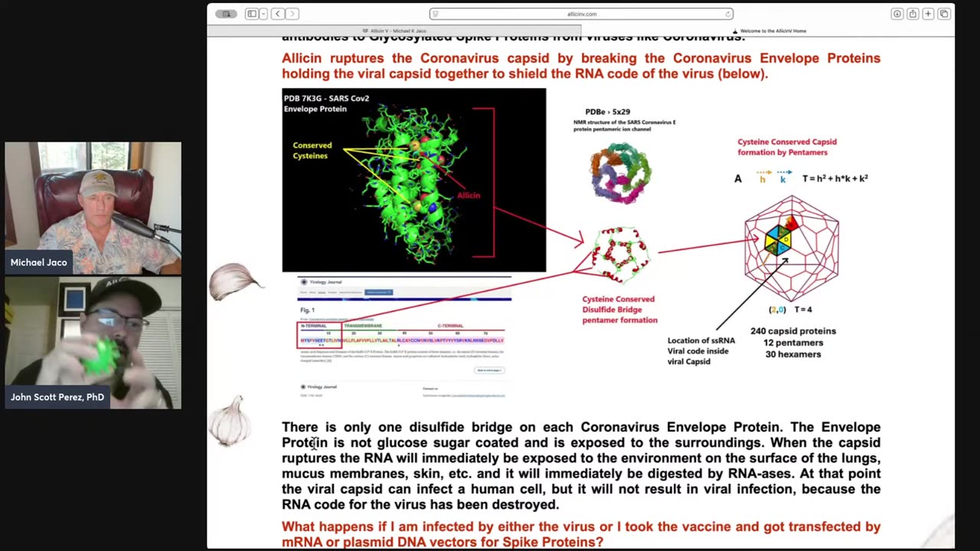Click the 'Fig. 1' label in journal image
This screenshot has width=980, height=551.
307,310
